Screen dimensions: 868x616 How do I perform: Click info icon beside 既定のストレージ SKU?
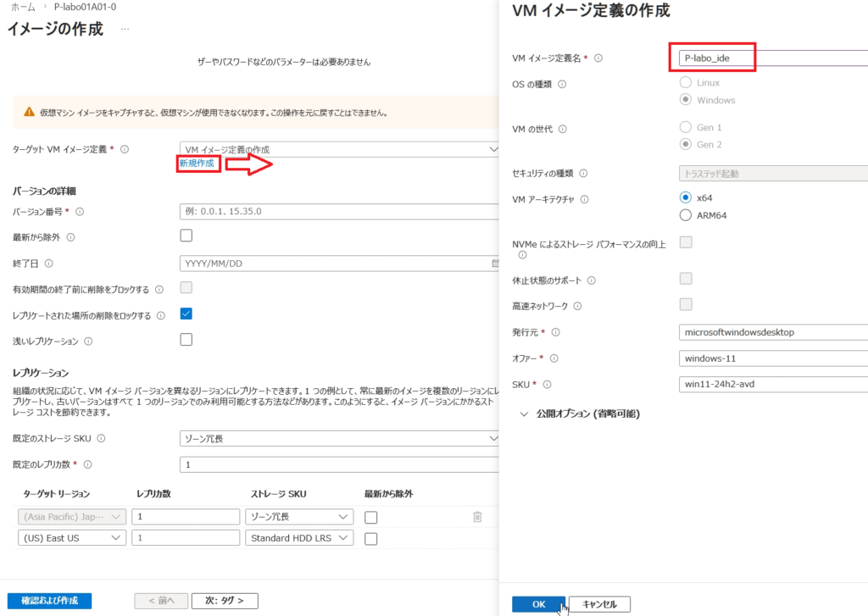(x=101, y=439)
